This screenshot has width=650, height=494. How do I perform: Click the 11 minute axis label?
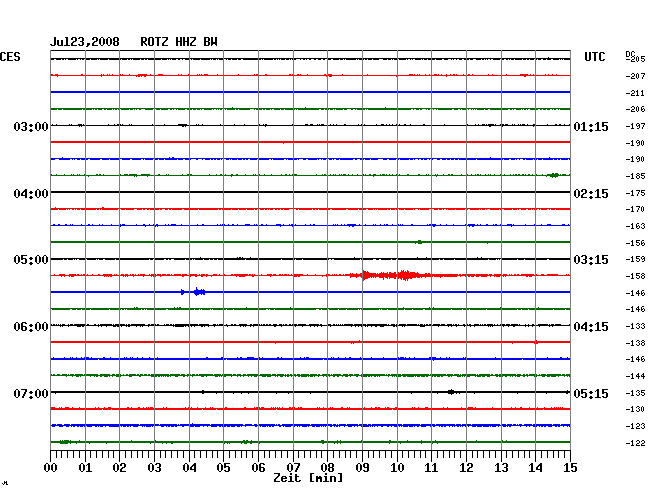tap(431, 468)
